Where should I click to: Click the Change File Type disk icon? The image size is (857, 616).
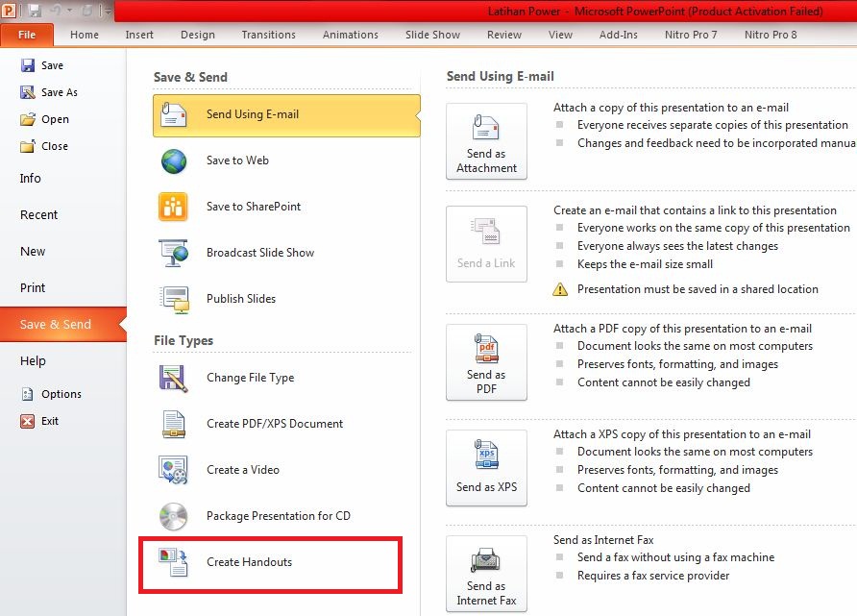pos(173,379)
